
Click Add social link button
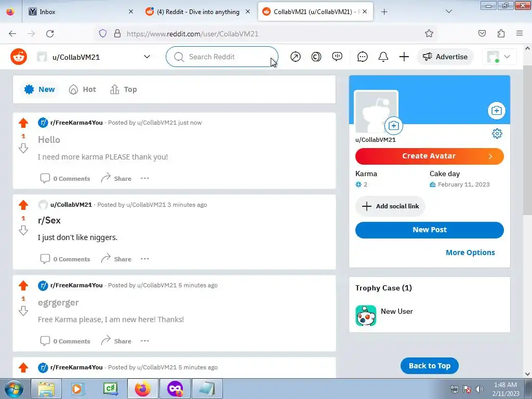coord(390,206)
